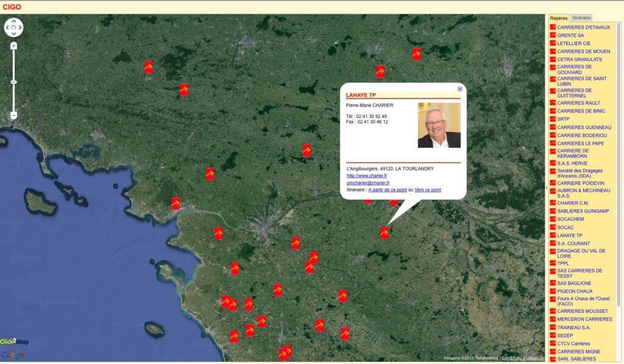Select SAS CARRIERES DE TESSY entry
Image resolution: width=624 pixels, height=364 pixels.
[580, 273]
